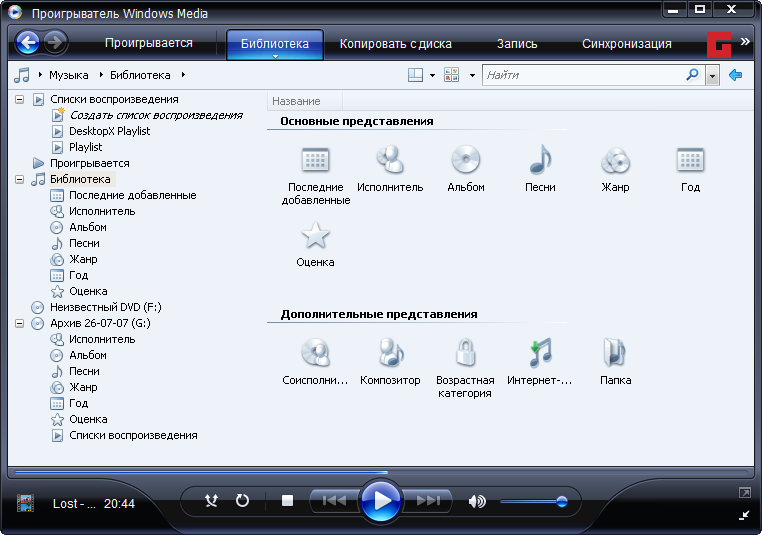Viewport: 762px width, 535px height.
Task: Click the red online store logo
Action: [x=719, y=45]
